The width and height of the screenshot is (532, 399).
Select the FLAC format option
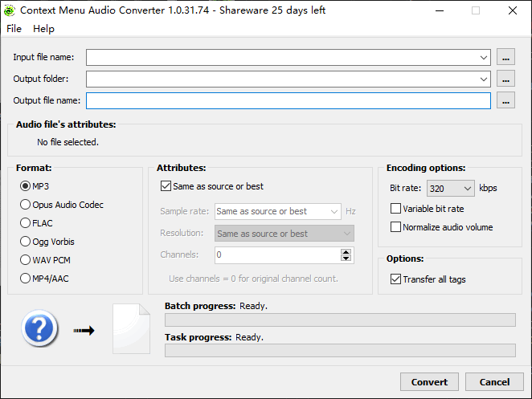pyautogui.click(x=26, y=223)
